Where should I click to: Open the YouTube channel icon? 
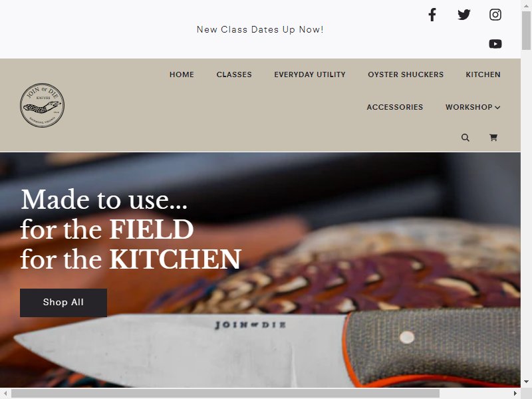pyautogui.click(x=495, y=44)
